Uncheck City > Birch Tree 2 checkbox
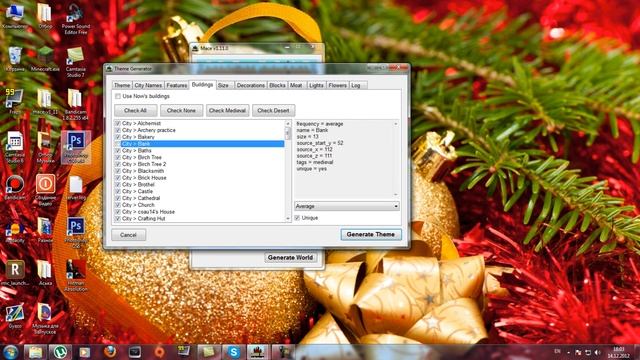Screen dimensions: 640x360 coord(118,164)
